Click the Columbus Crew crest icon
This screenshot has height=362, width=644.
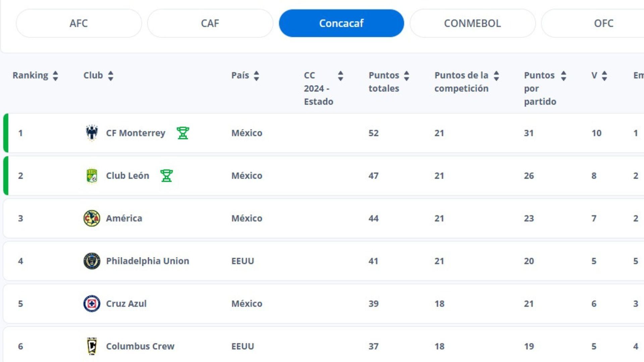92,346
